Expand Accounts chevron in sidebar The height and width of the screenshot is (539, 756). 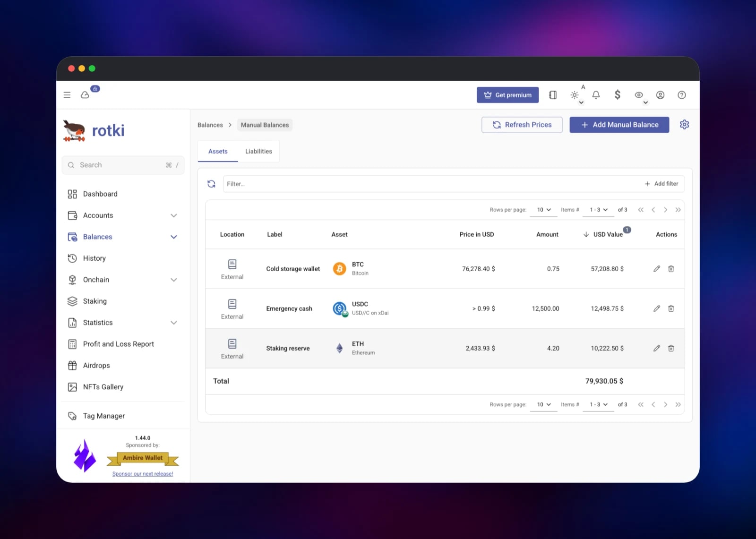pyautogui.click(x=174, y=215)
